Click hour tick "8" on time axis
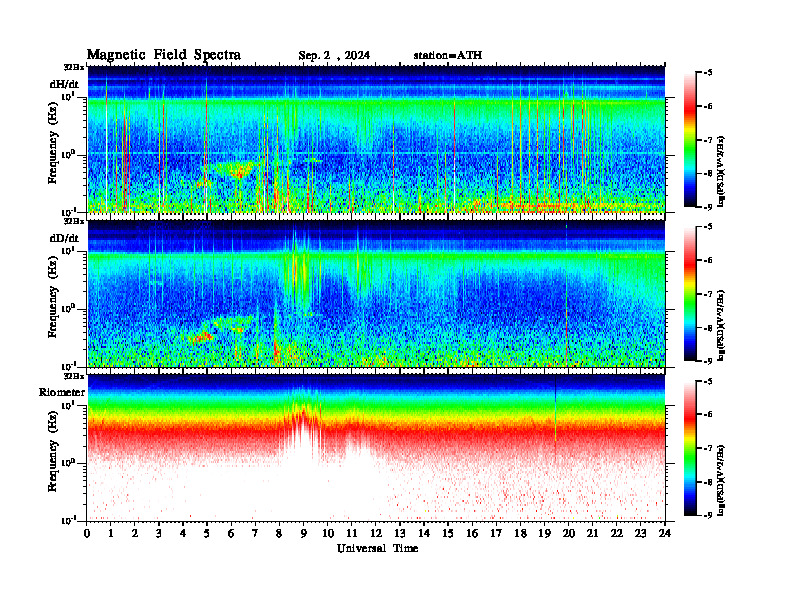The image size is (792, 612). (x=279, y=534)
